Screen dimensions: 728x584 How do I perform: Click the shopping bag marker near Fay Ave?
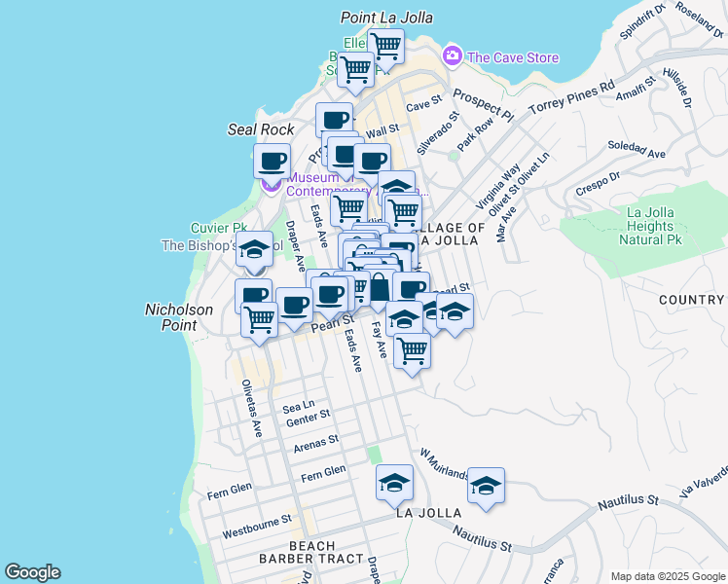pos(379,288)
